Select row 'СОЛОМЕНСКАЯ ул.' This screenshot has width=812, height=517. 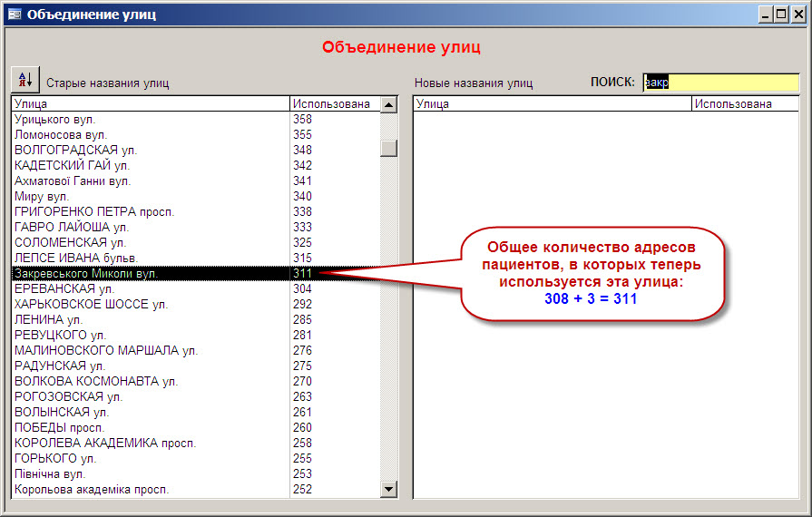[x=196, y=243]
